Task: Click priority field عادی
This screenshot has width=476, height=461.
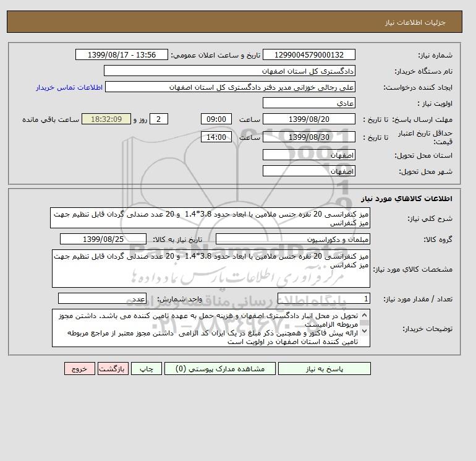Action: [x=309, y=103]
